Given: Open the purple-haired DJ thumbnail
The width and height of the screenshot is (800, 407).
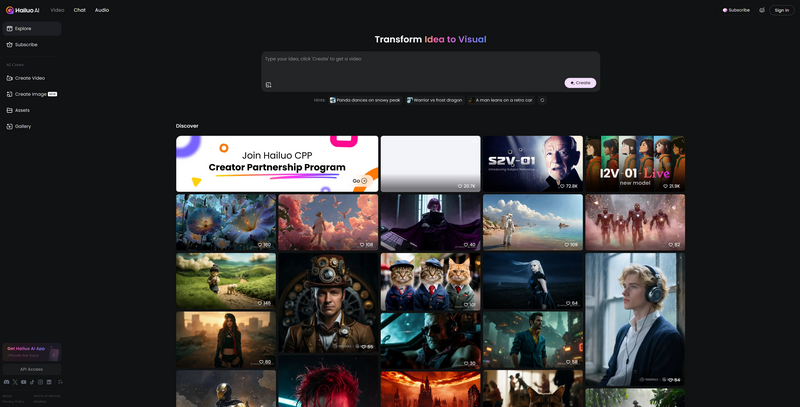Looking at the screenshot, I should [431, 222].
